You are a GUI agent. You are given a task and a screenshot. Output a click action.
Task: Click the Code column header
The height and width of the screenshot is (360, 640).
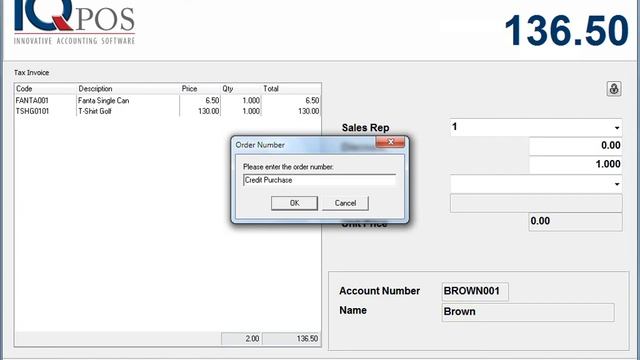click(45, 89)
